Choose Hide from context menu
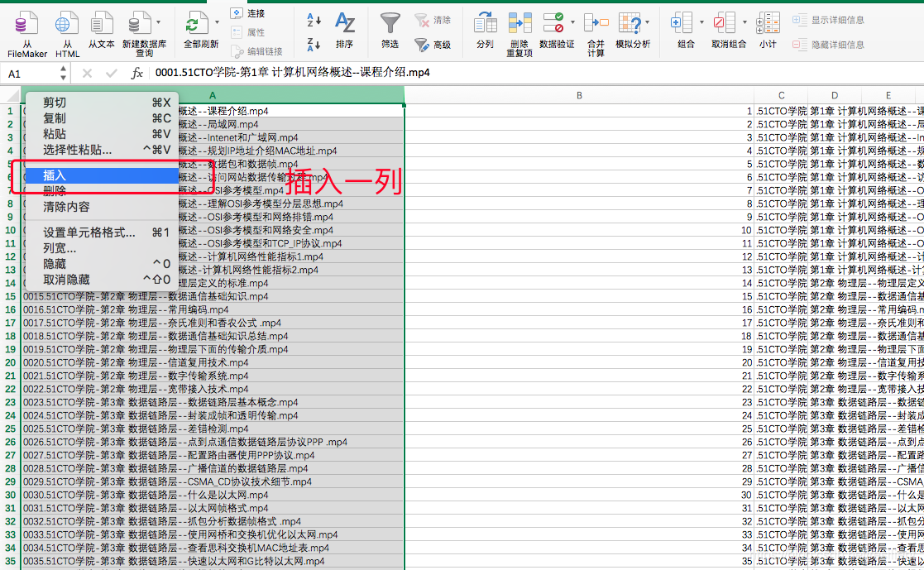The width and height of the screenshot is (924, 570). coord(102,264)
